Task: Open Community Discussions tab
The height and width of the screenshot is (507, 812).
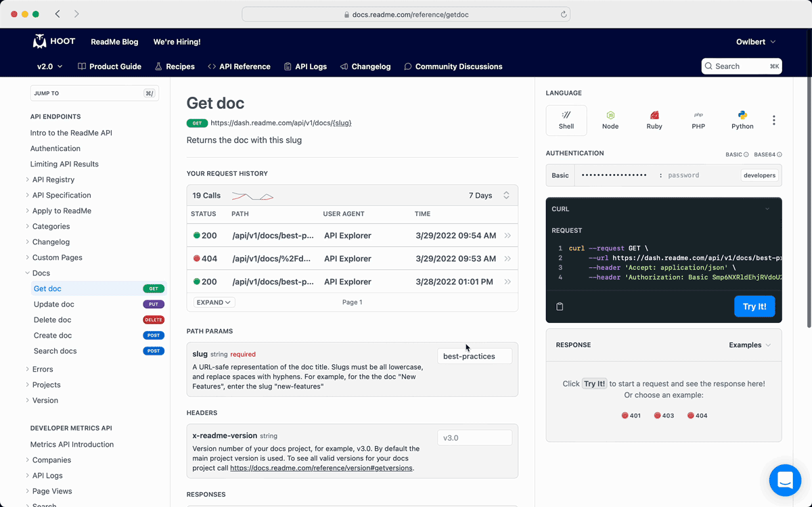Action: point(453,66)
